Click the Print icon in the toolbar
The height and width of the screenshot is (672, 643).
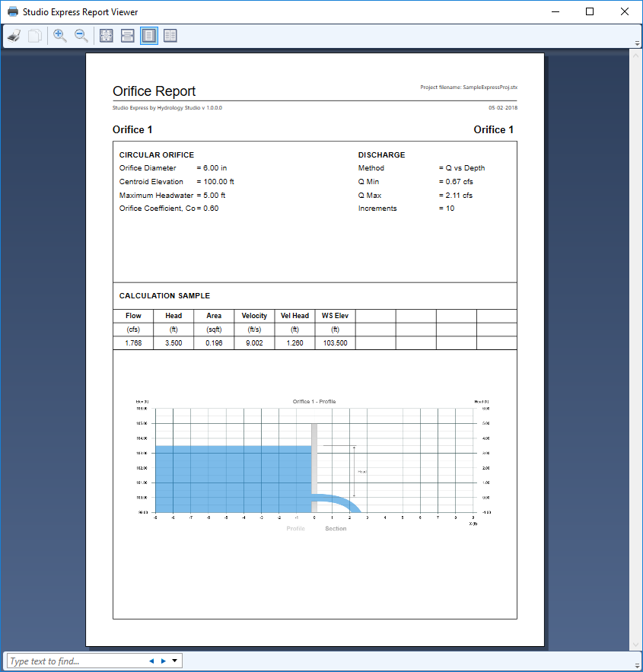pos(14,36)
